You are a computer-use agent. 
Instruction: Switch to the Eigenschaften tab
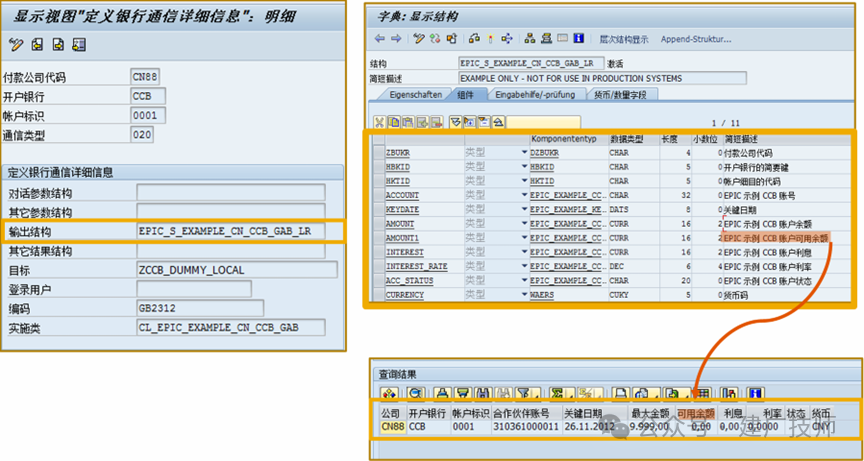[415, 95]
